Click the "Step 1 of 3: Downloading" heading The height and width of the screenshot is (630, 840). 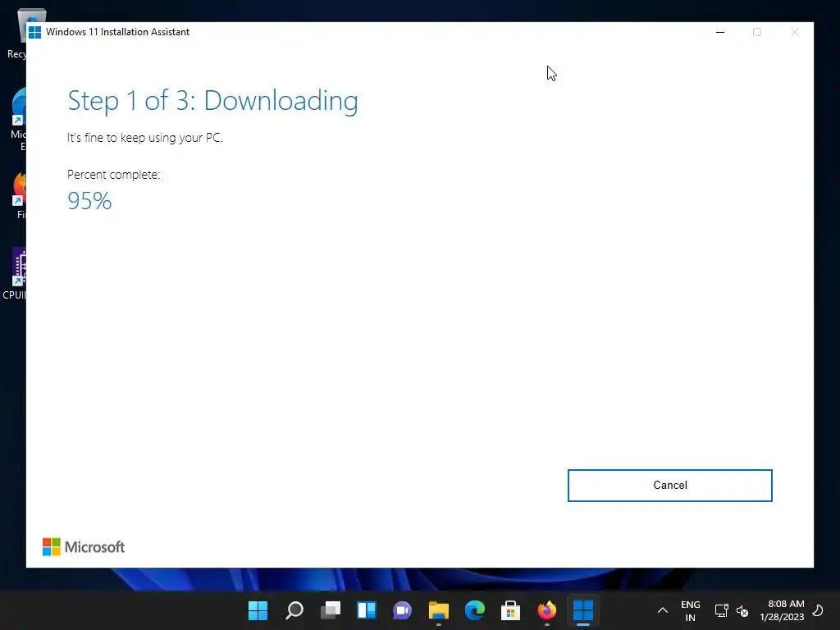coord(212,101)
